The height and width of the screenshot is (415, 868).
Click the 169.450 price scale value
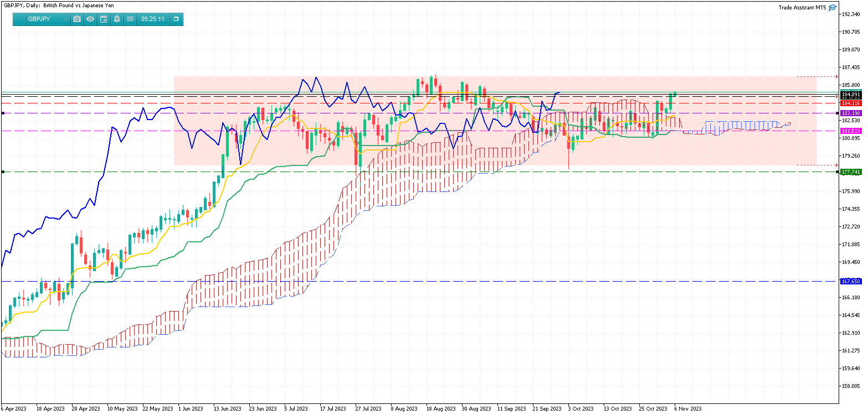[850, 262]
